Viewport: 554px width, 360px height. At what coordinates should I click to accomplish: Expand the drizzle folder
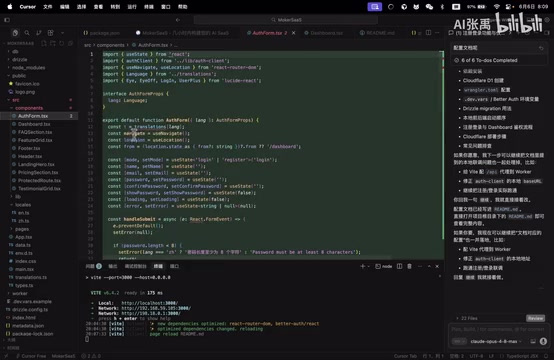point(19,60)
